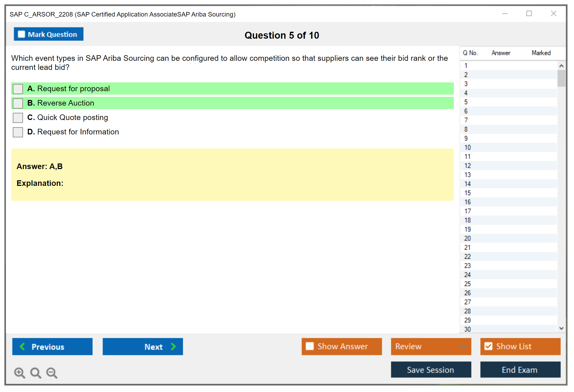574x392 pixels.
Task: Expand the Review dropdown menu
Action: coord(463,346)
